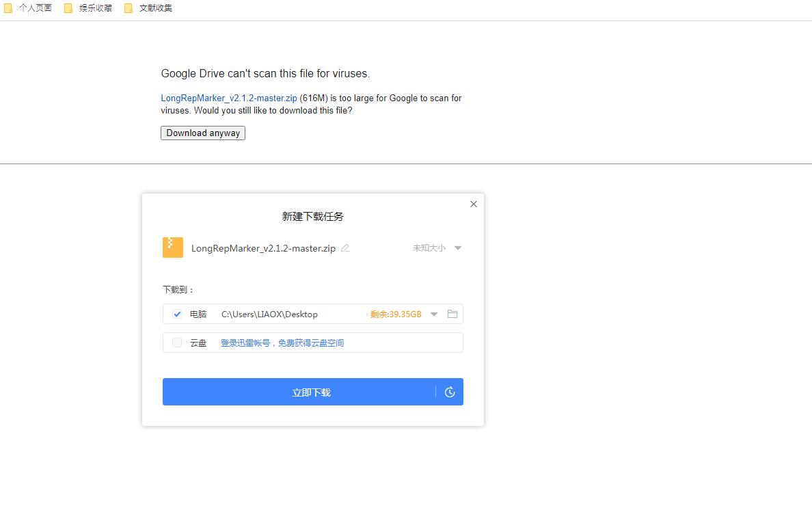Click the yellow zip file icon in the dialog
Image resolution: width=812 pixels, height=521 pixels.
pos(172,248)
